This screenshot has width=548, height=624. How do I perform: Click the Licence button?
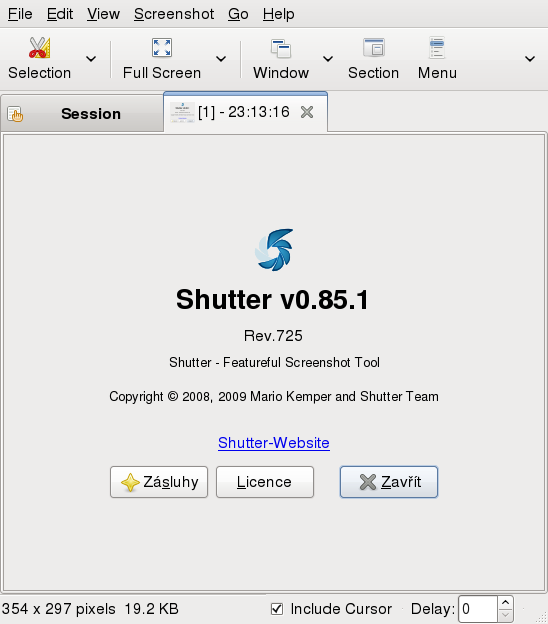[x=265, y=482]
